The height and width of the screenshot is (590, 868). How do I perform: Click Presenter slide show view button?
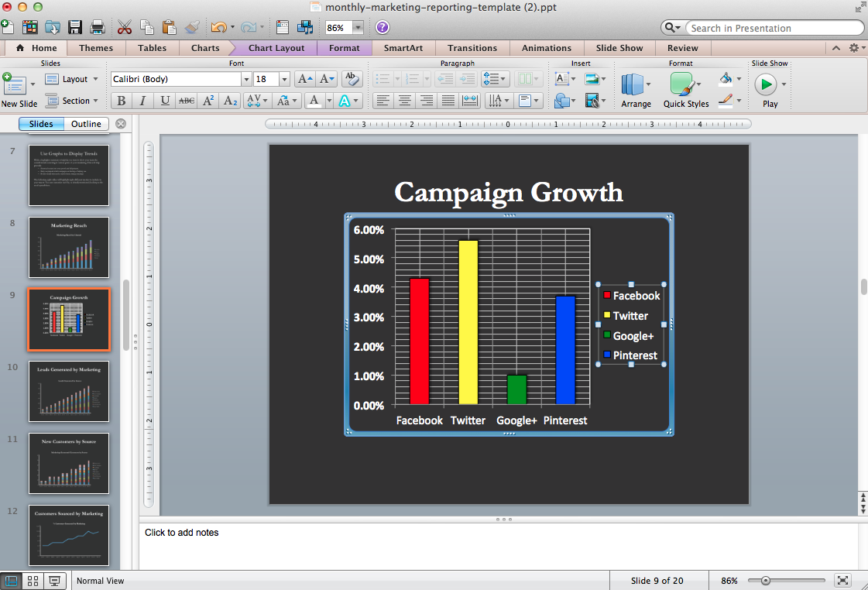click(x=55, y=581)
